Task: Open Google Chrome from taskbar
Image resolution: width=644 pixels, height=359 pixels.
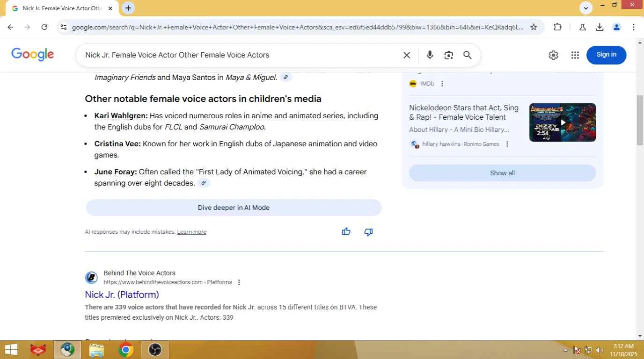Action: (125, 350)
